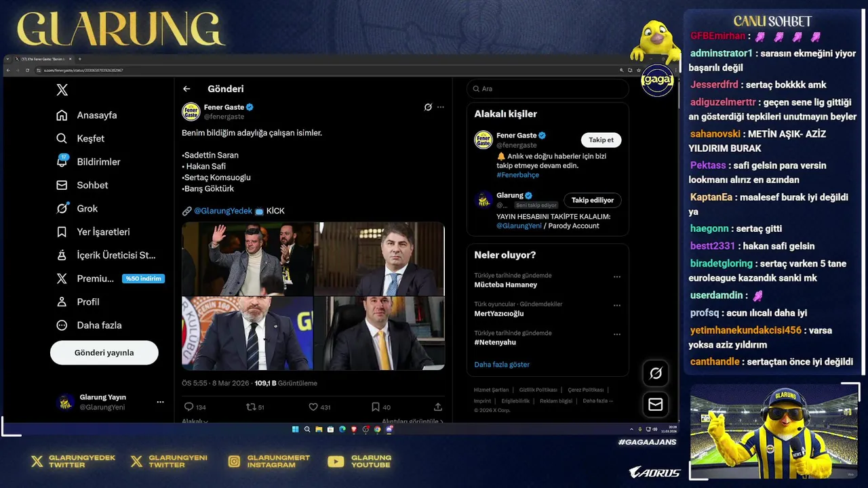This screenshot has height=488, width=868.
Task: Click browser address bar URL
Action: click(x=84, y=70)
